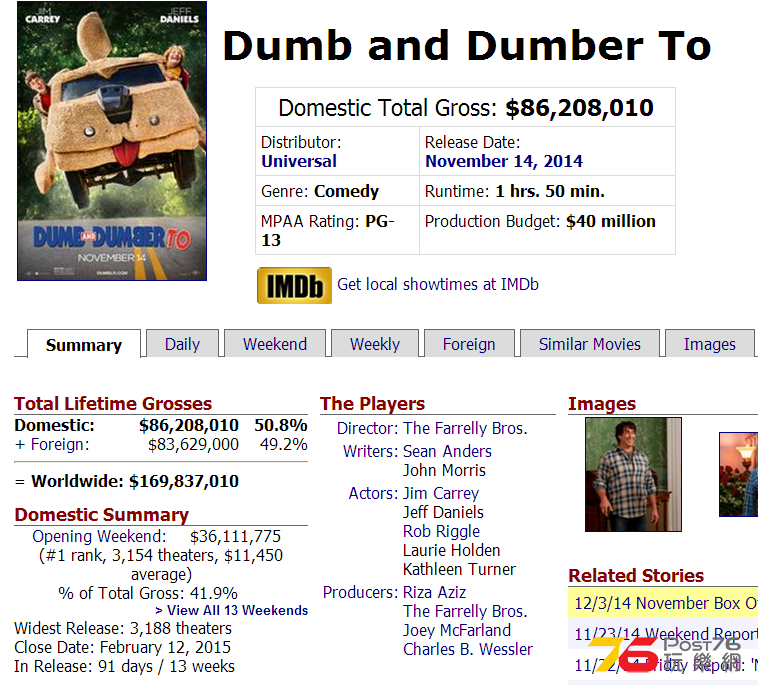Open actor Rob Riggle page
758x685 pixels.
point(441,531)
